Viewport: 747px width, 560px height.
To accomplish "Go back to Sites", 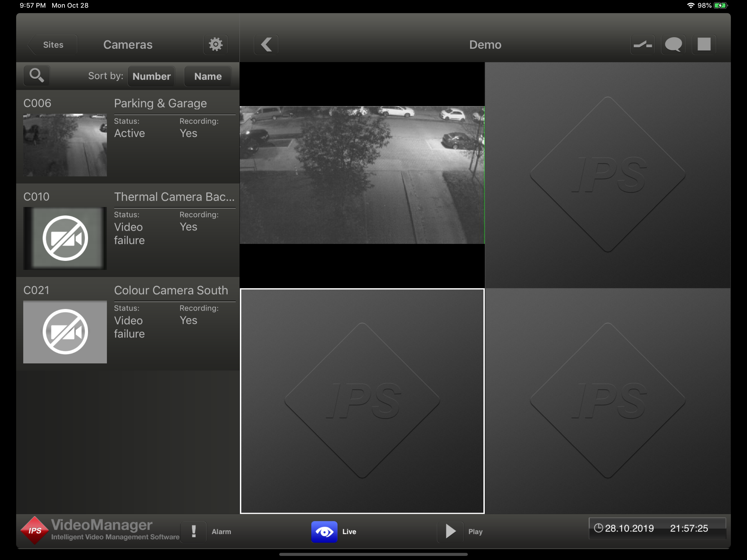I will 53,45.
